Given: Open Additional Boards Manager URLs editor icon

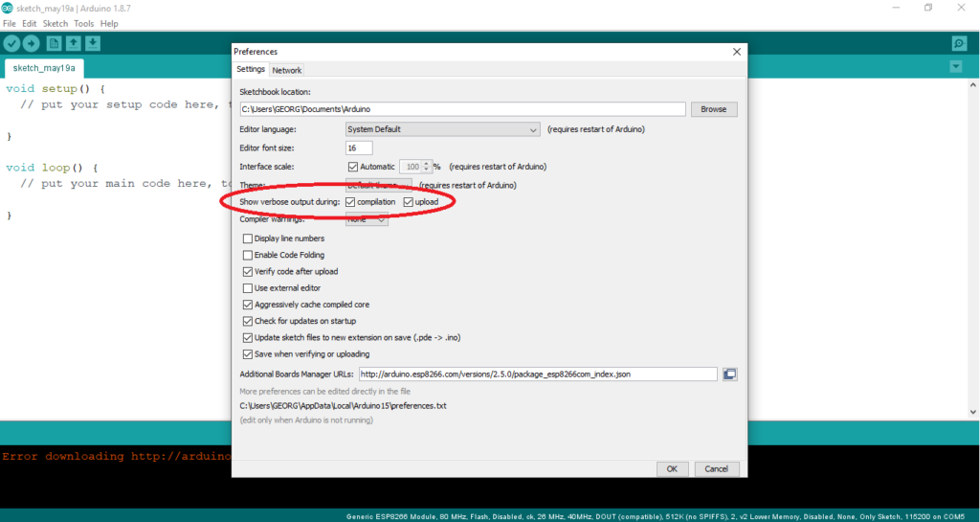Looking at the screenshot, I should pyautogui.click(x=730, y=374).
